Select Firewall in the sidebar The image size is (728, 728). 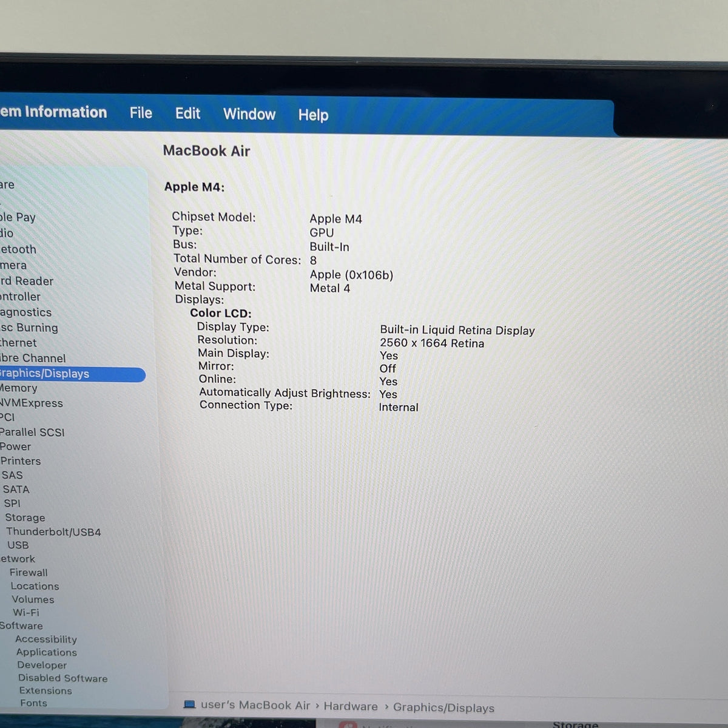tap(29, 572)
